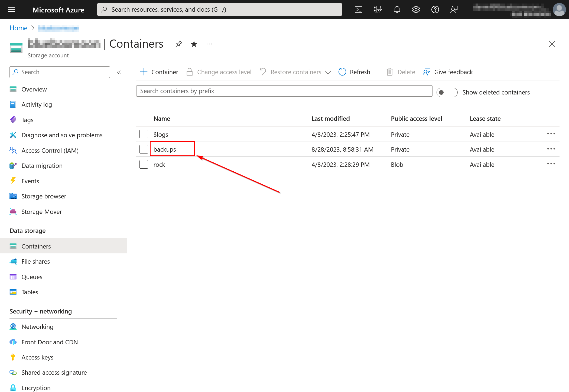Image resolution: width=569 pixels, height=392 pixels.
Task: Click the help question mark icon
Action: point(435,10)
